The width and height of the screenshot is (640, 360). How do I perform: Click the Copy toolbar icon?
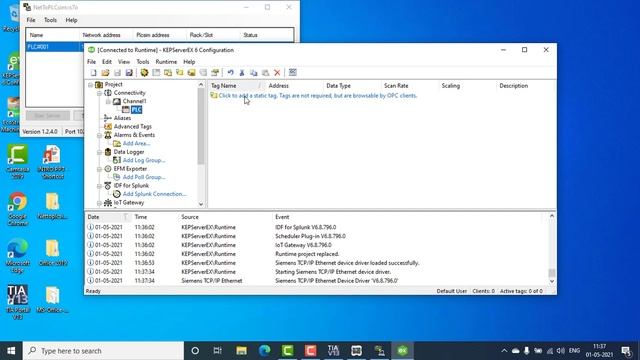click(x=253, y=73)
